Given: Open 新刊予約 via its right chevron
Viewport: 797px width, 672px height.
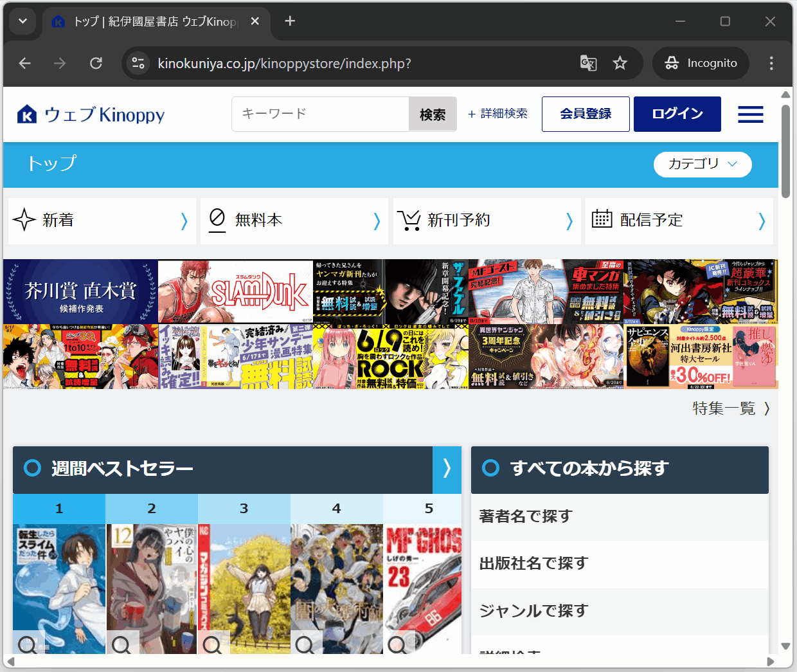Looking at the screenshot, I should (x=569, y=221).
